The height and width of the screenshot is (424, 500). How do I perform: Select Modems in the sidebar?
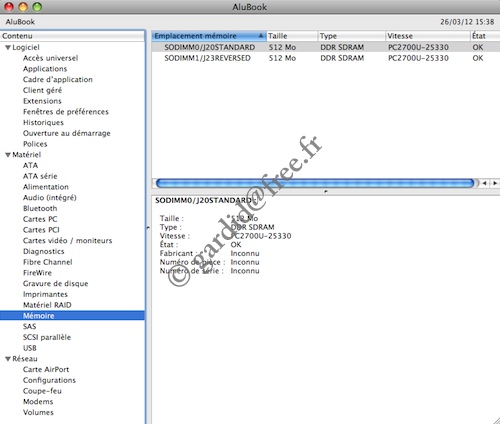click(38, 402)
